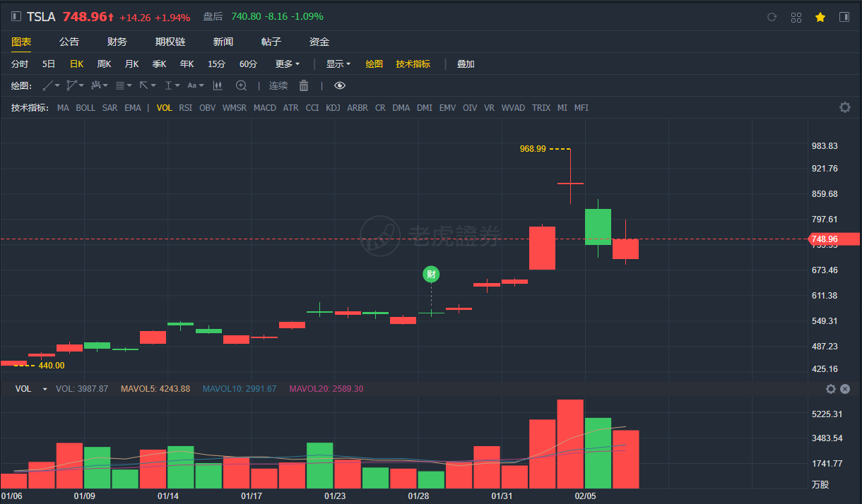Screen dimensions: 862x504
Task: Switch to the 公告 tab
Action: 69,42
